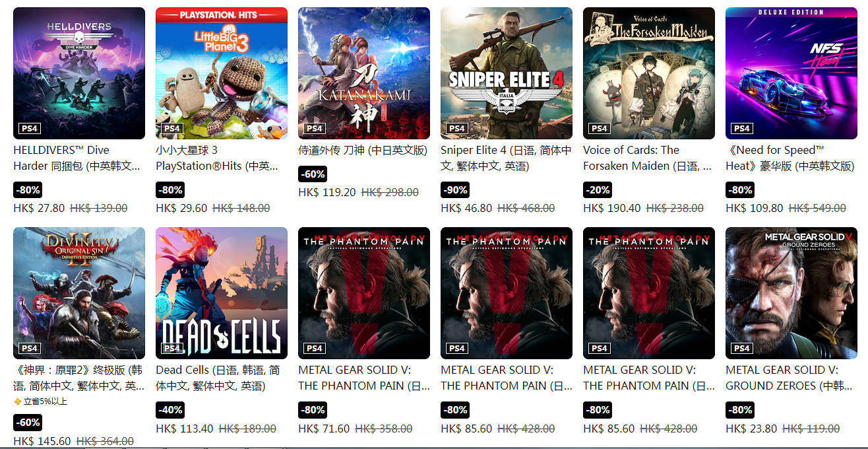
Task: Click the Ground Zeroes cover thumbnail
Action: tap(791, 293)
